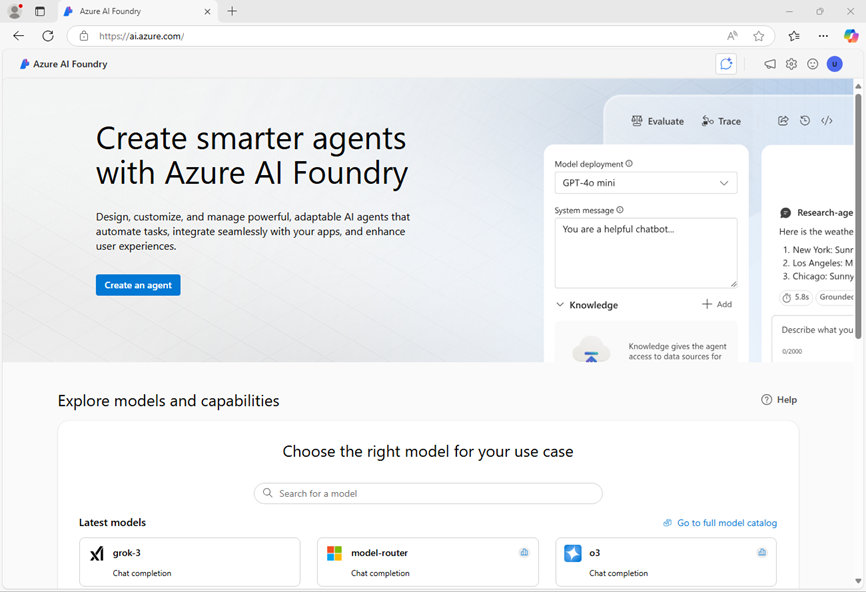Open the user account avatar
The width and height of the screenshot is (866, 592).
pos(835,64)
